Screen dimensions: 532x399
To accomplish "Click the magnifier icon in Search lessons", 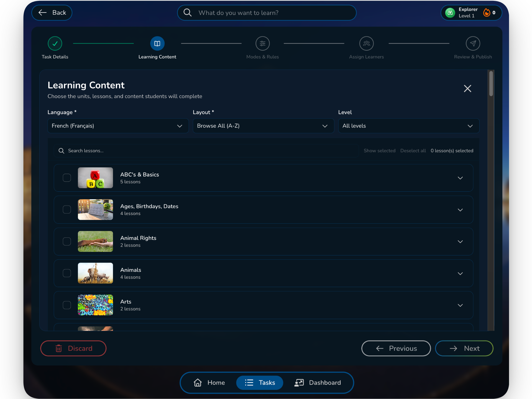I will pos(61,151).
